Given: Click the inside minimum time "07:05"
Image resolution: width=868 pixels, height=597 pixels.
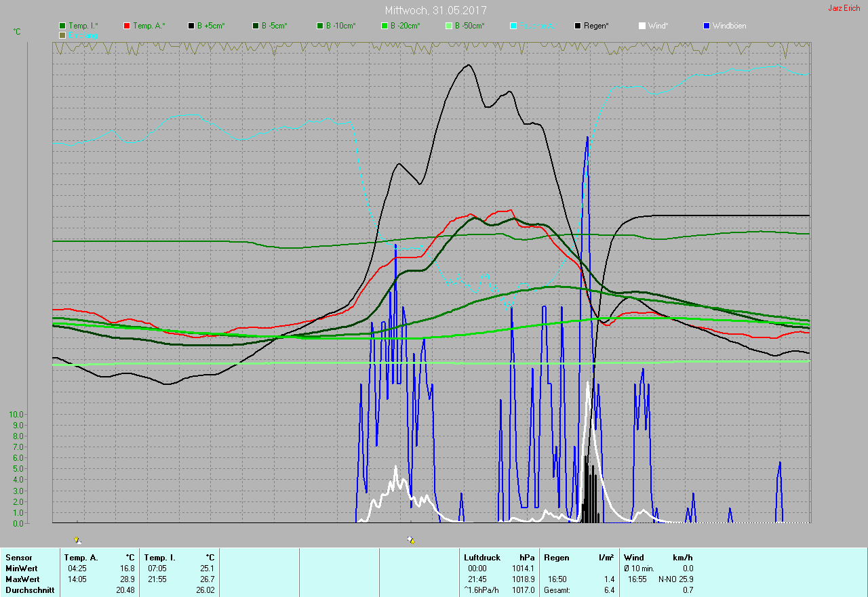Looking at the screenshot, I should click(157, 569).
